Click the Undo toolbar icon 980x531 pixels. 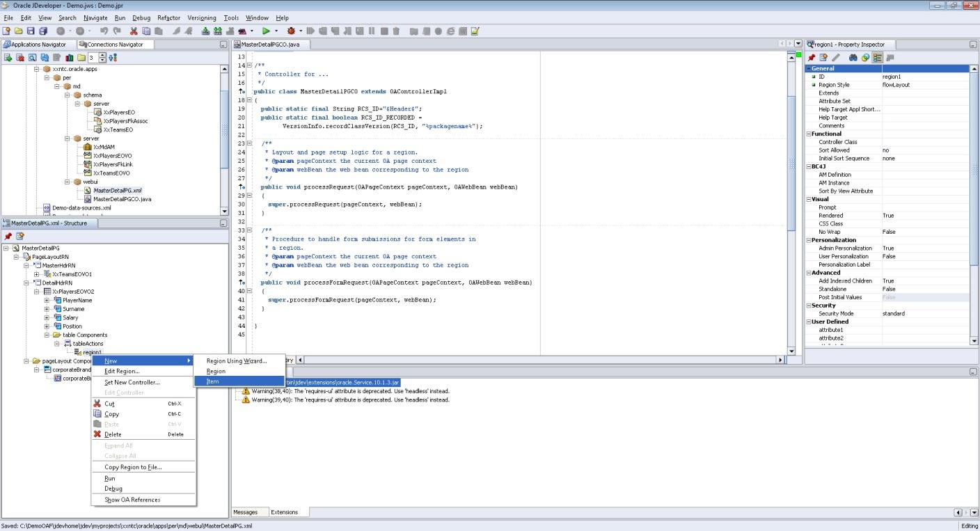click(x=104, y=31)
